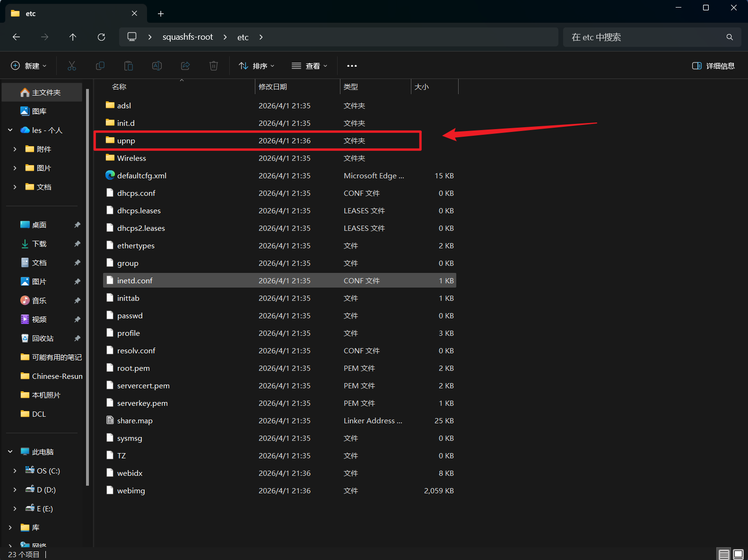This screenshot has height=560, width=748.
Task: Switch to large thumbnails view in status bar
Action: tap(738, 554)
